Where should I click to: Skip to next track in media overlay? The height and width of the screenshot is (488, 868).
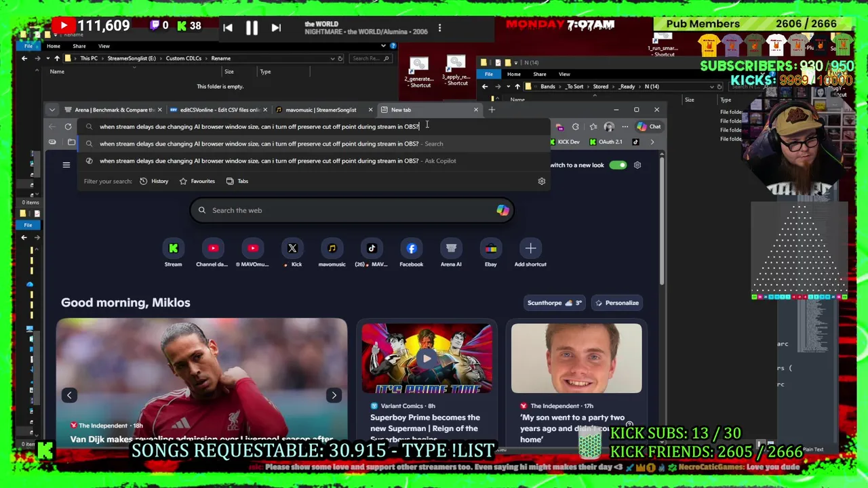click(275, 28)
